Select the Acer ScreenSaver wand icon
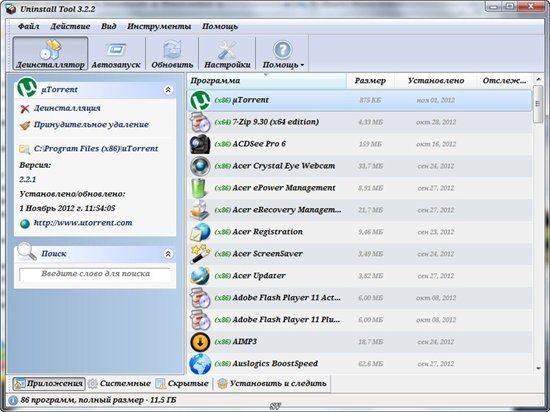The image size is (550, 412). 200,254
